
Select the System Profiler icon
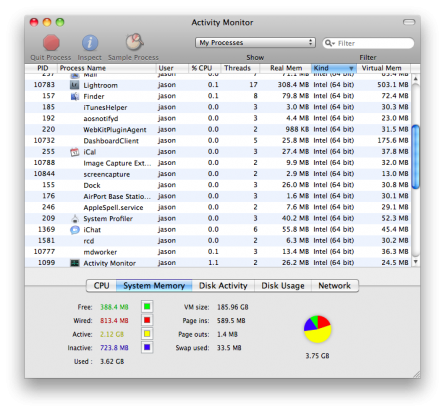tap(75, 219)
